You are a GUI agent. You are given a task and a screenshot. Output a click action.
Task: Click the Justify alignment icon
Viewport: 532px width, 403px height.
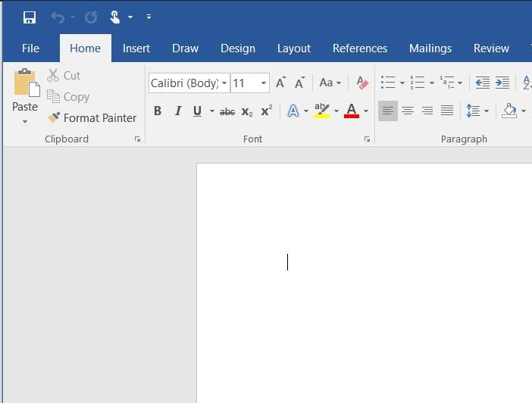coord(447,111)
